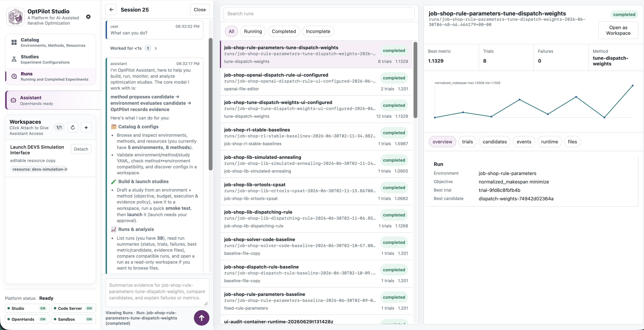Click the Studio ON status toggle

click(27, 308)
